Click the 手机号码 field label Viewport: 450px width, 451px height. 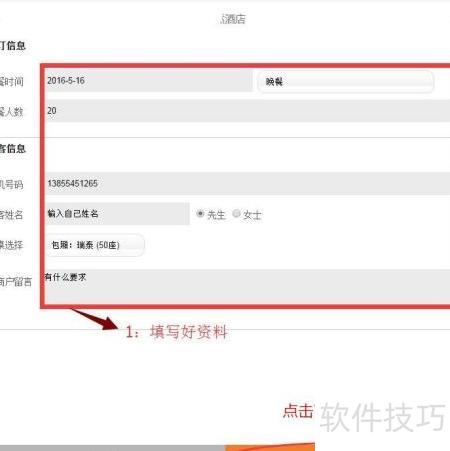coord(11,184)
